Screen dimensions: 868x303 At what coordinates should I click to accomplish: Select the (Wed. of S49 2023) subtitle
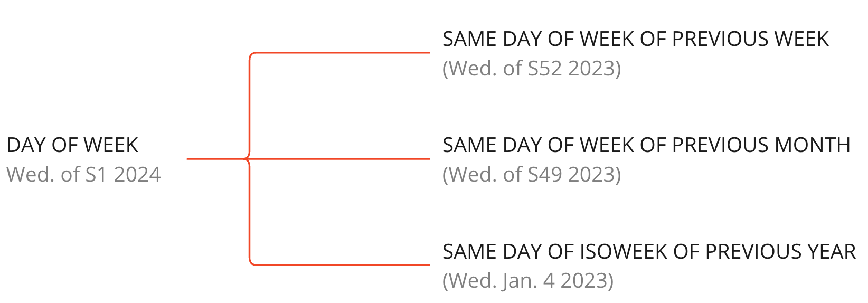[x=532, y=175]
